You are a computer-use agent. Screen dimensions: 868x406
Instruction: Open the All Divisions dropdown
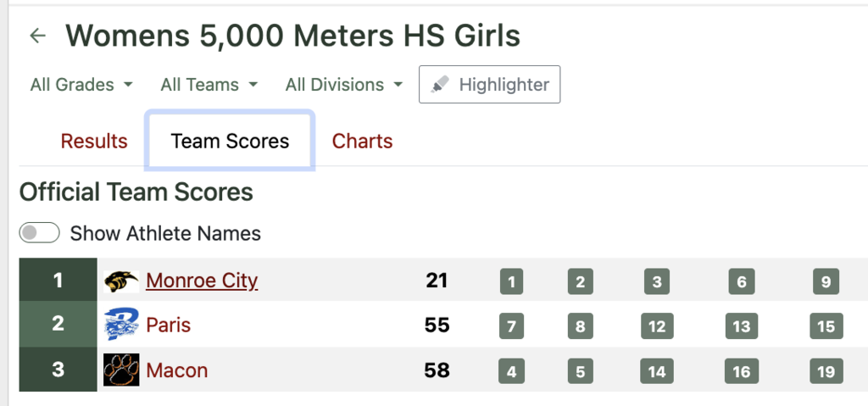click(x=345, y=85)
